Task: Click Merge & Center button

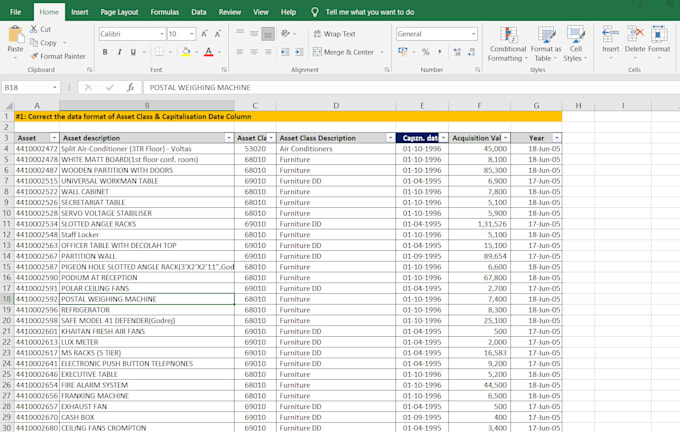Action: pos(343,52)
